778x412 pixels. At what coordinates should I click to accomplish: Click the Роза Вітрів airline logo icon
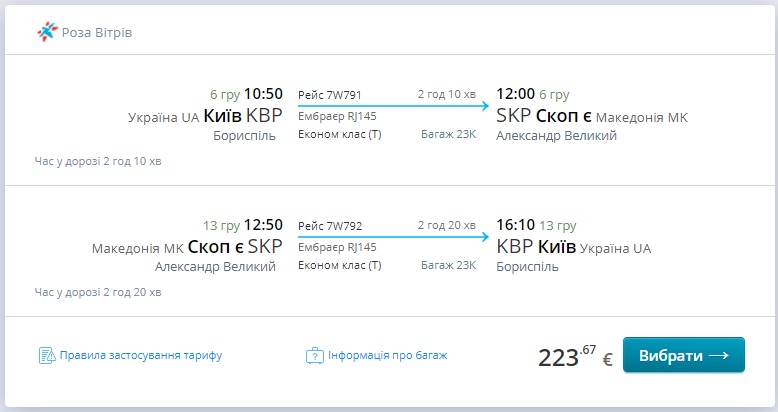coord(47,32)
